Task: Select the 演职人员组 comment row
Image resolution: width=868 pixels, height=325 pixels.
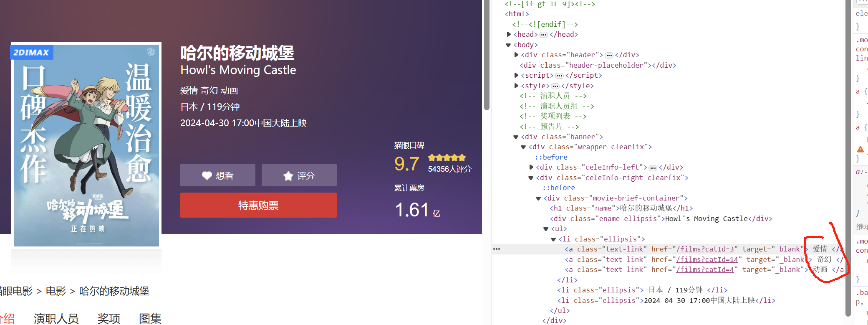Action: pos(557,106)
